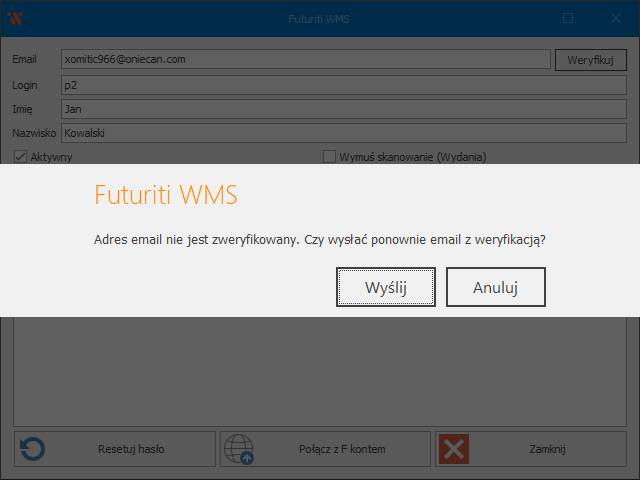Focus the Email input field
The image size is (640, 480).
tap(305, 60)
